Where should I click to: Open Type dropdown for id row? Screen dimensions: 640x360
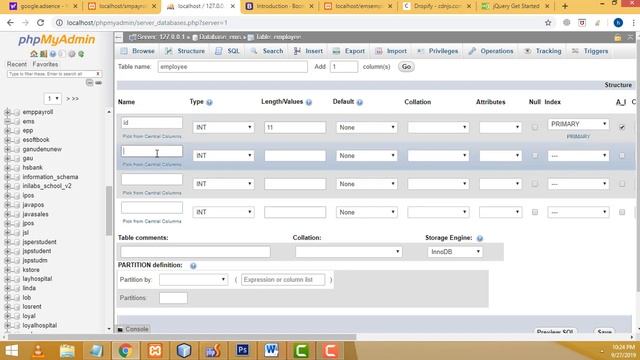[223, 127]
